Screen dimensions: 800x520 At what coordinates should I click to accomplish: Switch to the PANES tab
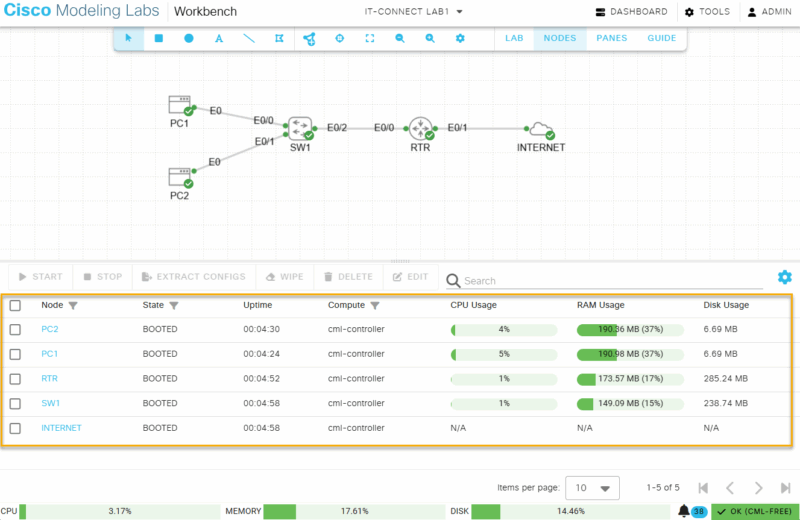612,38
